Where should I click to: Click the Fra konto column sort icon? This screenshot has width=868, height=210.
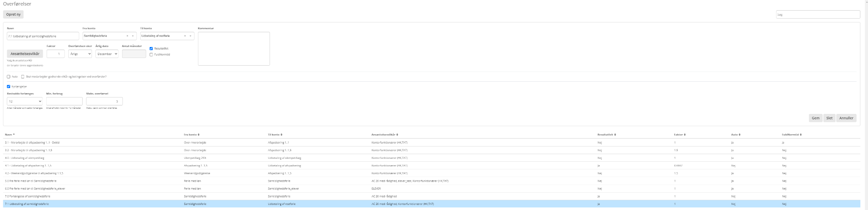pyautogui.click(x=199, y=135)
